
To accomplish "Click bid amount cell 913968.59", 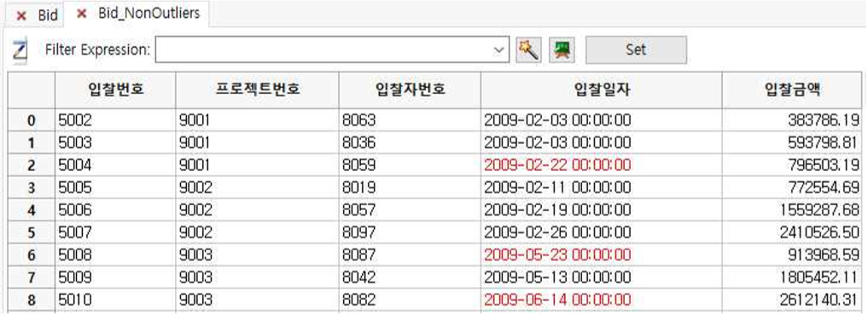I will (791, 255).
